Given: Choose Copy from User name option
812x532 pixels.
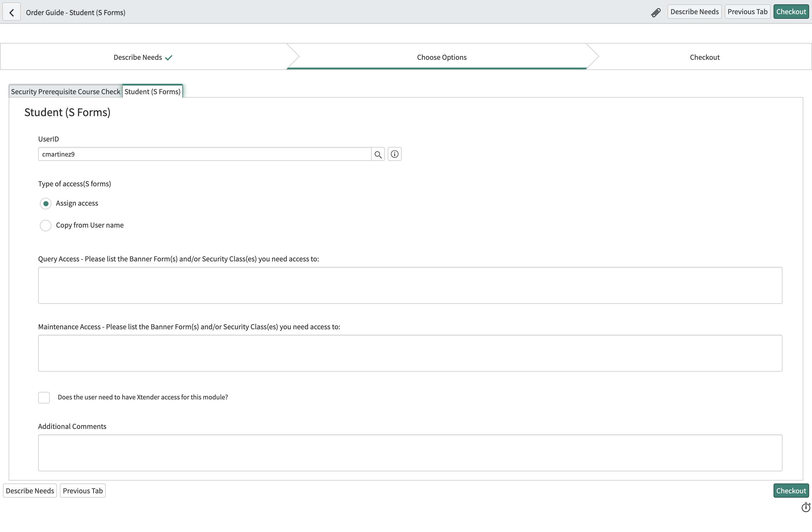Looking at the screenshot, I should (x=46, y=225).
